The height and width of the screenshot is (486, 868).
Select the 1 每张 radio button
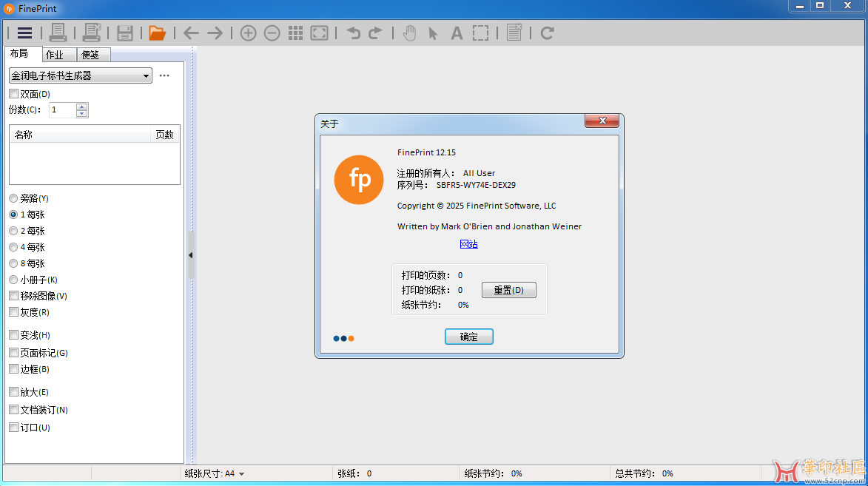pos(13,215)
